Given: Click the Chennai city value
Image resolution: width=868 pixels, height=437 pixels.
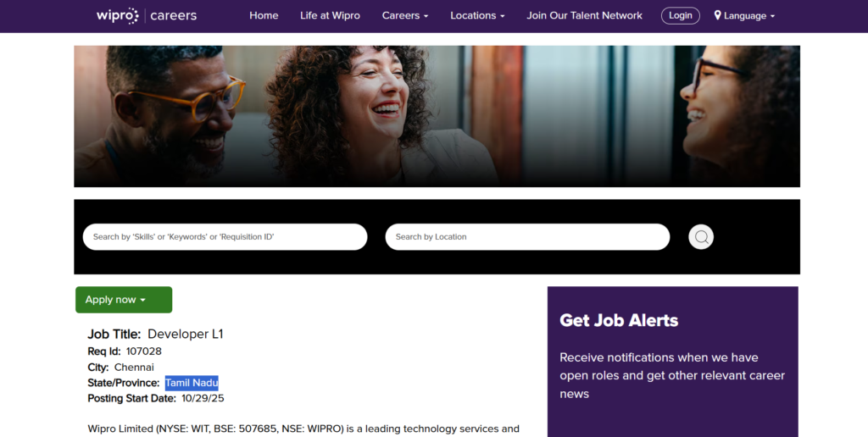Looking at the screenshot, I should [x=134, y=368].
